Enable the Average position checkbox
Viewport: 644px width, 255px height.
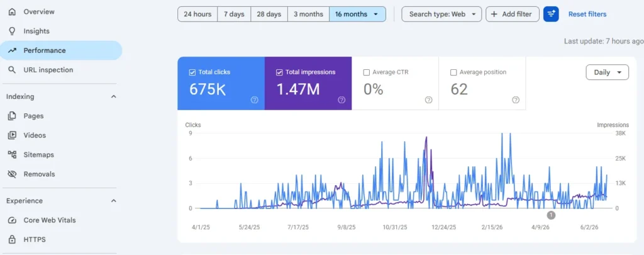tap(453, 72)
